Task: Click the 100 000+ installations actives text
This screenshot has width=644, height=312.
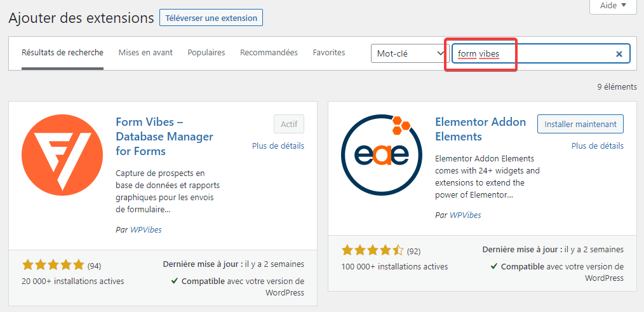Action: tap(394, 267)
